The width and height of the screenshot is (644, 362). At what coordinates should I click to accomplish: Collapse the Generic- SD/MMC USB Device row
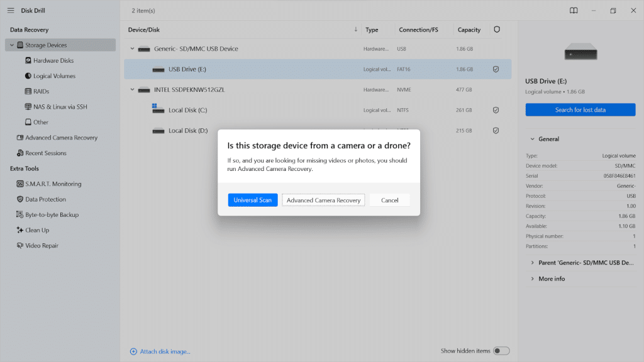coord(133,49)
